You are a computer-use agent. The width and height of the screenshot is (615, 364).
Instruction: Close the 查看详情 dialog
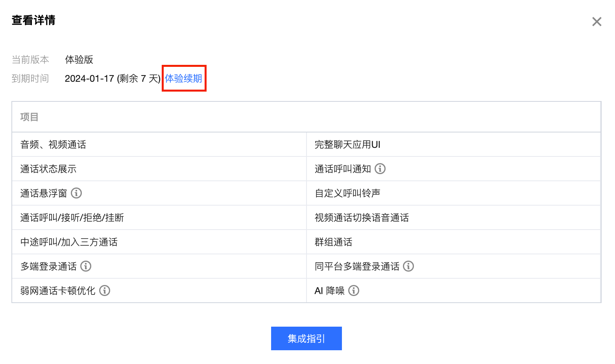597,22
